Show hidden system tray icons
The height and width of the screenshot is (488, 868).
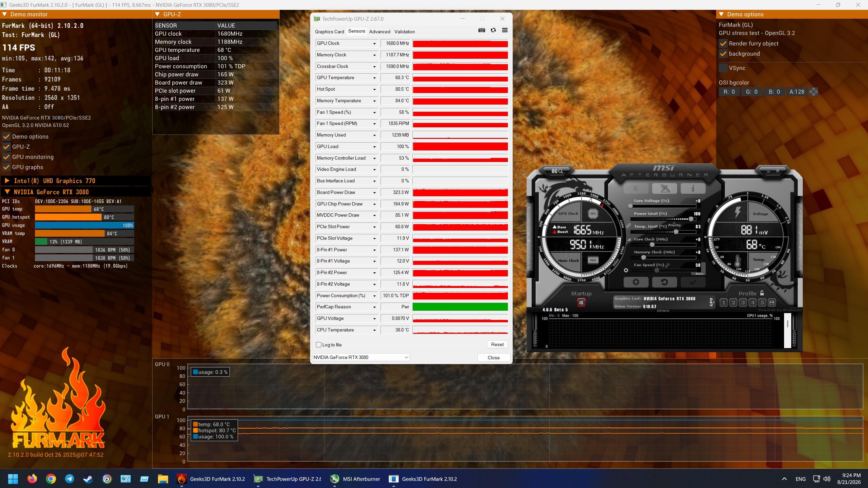click(x=784, y=479)
